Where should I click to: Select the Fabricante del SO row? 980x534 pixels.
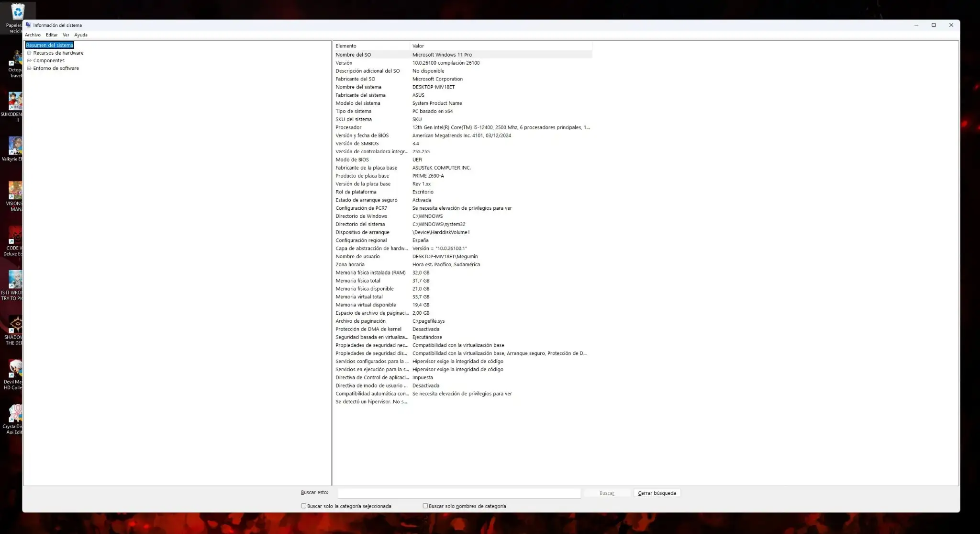tap(463, 79)
